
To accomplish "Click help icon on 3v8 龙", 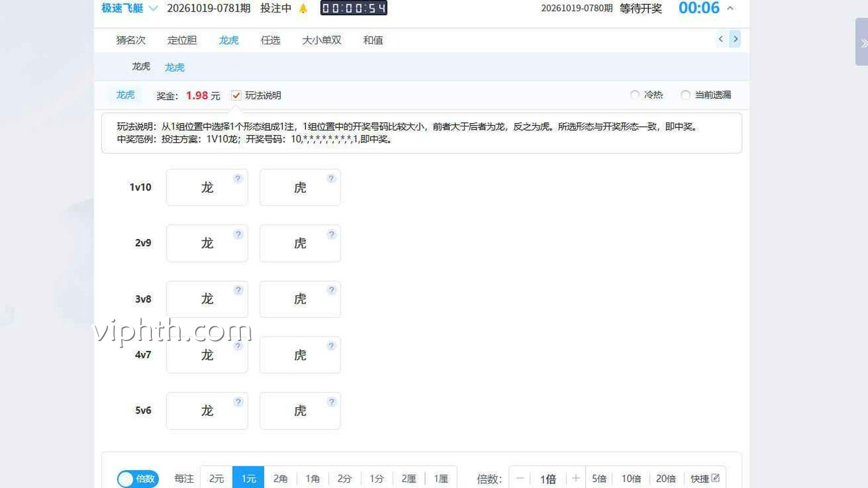I will click(x=238, y=290).
